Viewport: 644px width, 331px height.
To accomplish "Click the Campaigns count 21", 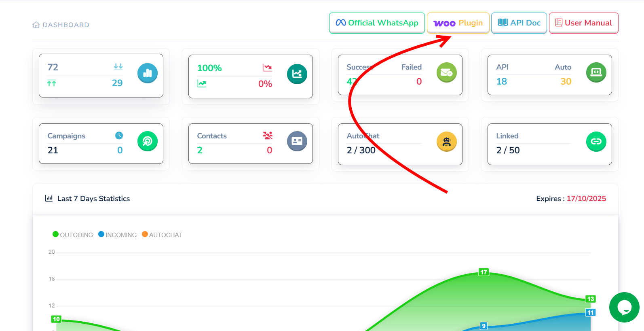I will [x=53, y=150].
